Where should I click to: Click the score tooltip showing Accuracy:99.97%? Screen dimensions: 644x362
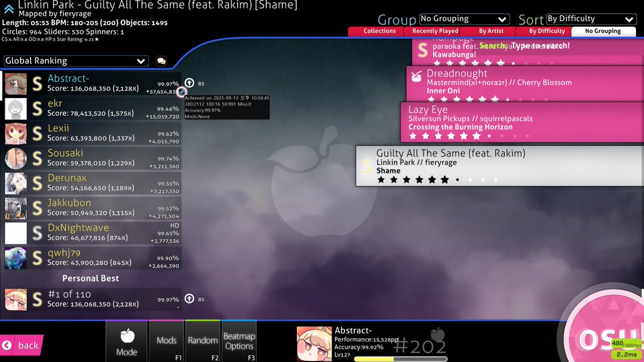[227, 107]
